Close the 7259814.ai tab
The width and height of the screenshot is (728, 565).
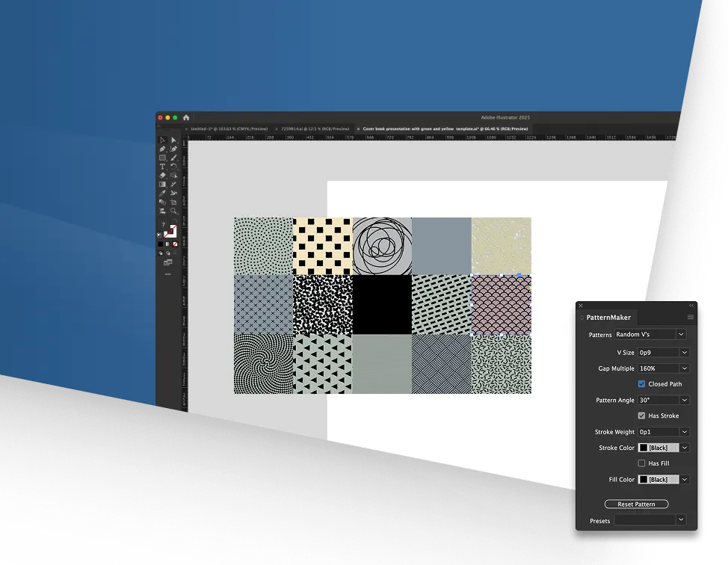click(277, 129)
